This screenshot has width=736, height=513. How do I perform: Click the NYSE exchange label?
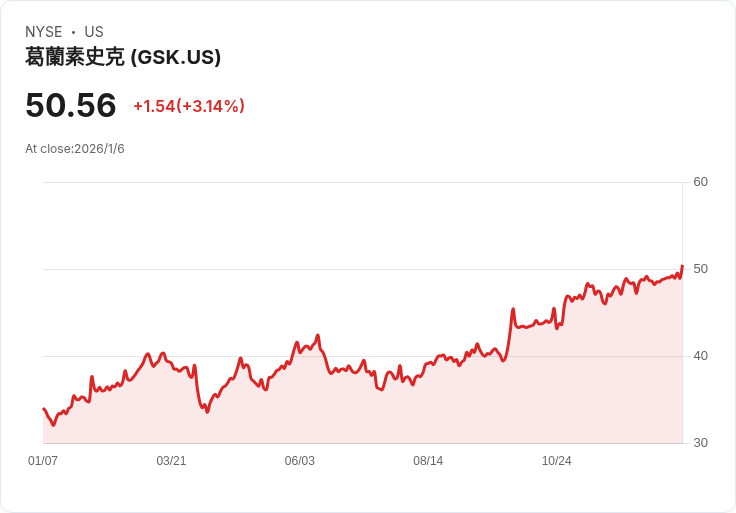pos(43,32)
